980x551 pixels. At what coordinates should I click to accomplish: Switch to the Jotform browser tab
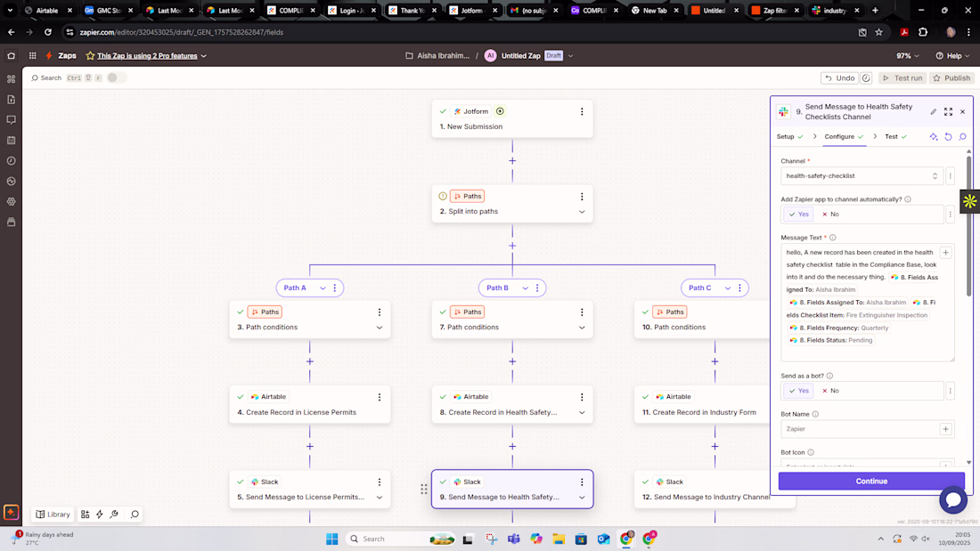tap(472, 11)
